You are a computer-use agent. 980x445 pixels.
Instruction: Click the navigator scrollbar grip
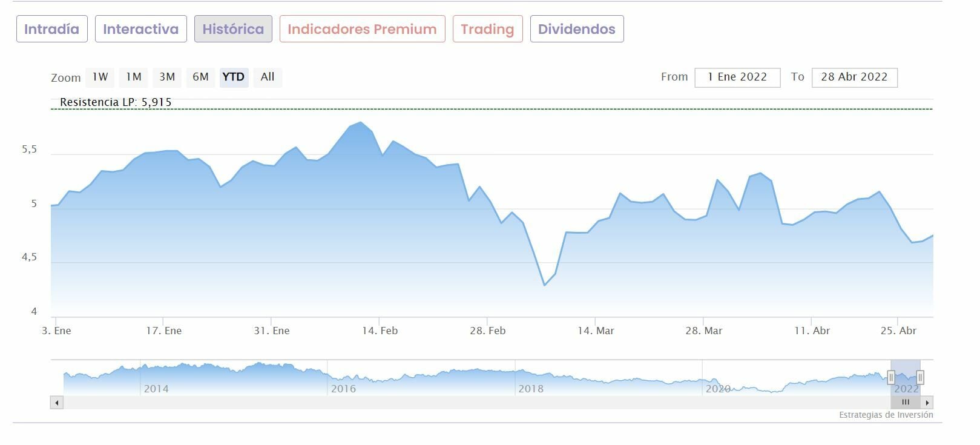pyautogui.click(x=906, y=402)
